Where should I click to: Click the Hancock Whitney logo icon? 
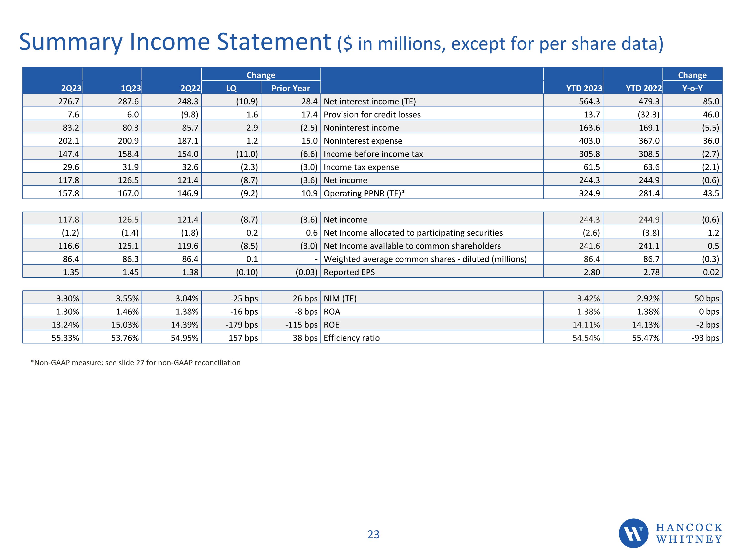point(633,533)
